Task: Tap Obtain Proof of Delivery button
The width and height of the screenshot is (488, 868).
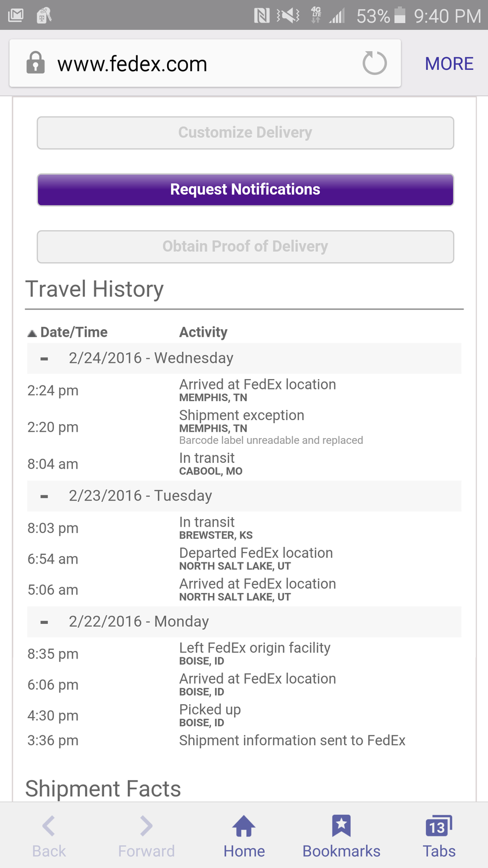Action: pyautogui.click(x=245, y=247)
